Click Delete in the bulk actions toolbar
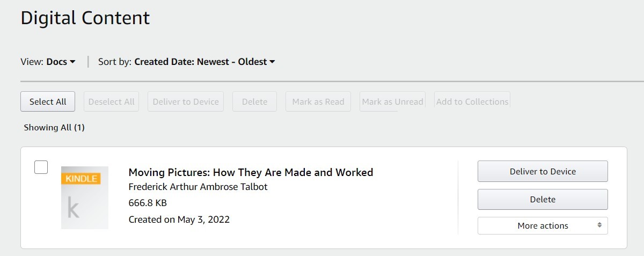 (x=254, y=101)
